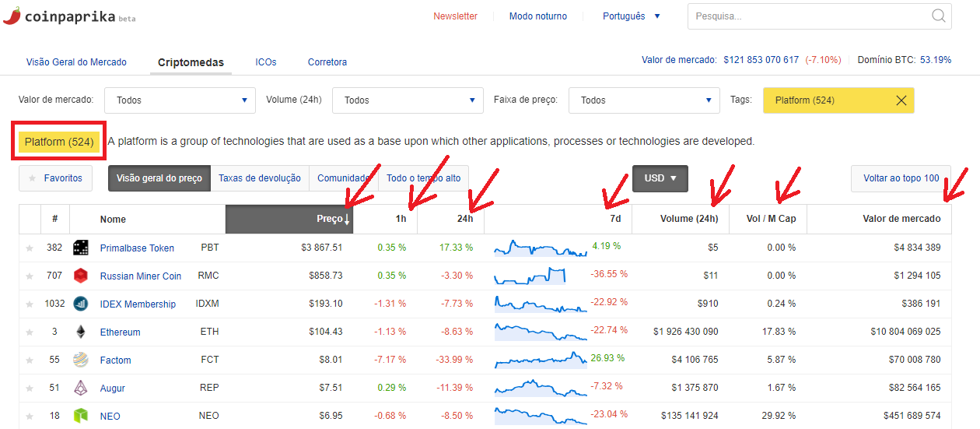This screenshot has width=980, height=429.
Task: Open Valor de mercado filter dropdown
Action: click(x=180, y=100)
